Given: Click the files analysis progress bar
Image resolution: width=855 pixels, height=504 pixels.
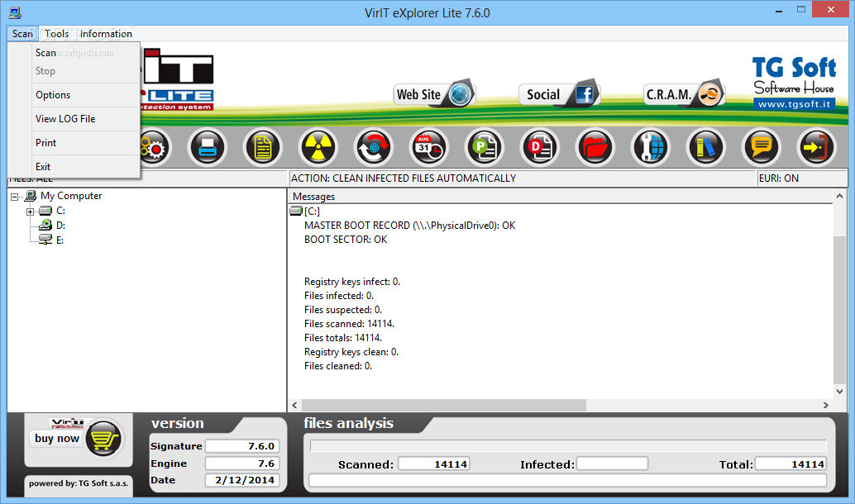Looking at the screenshot, I should pos(568,445).
